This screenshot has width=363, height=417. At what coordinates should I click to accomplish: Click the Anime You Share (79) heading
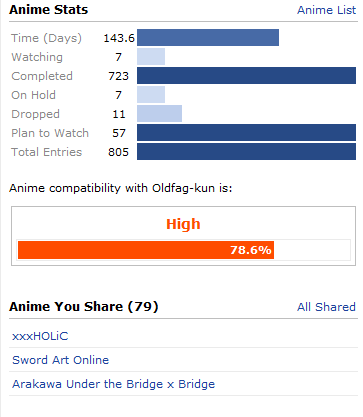pos(84,306)
